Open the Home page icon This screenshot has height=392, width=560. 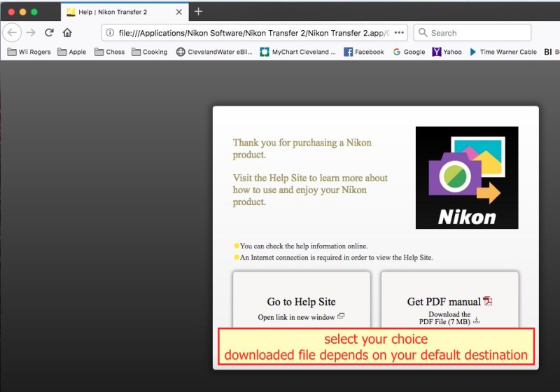coord(67,32)
